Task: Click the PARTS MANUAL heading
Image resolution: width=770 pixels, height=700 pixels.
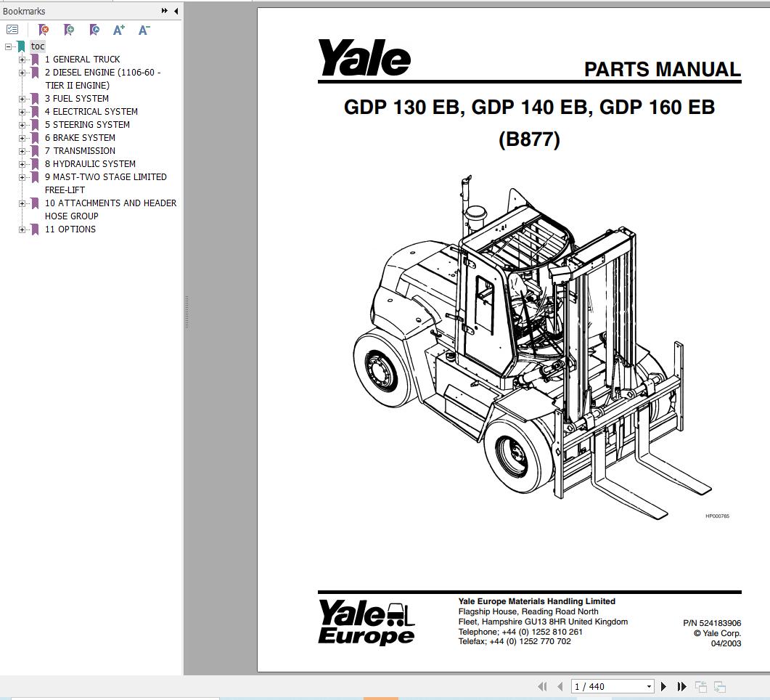Action: (662, 69)
